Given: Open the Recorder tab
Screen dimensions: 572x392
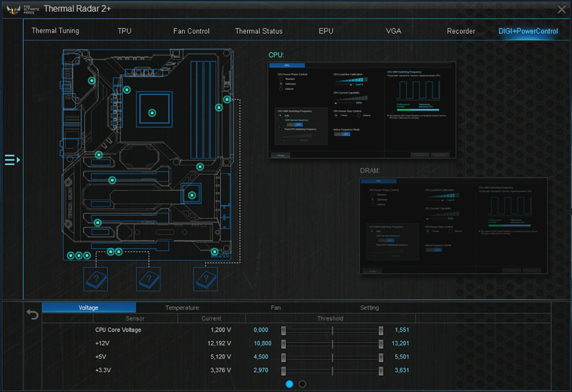Looking at the screenshot, I should (x=461, y=31).
